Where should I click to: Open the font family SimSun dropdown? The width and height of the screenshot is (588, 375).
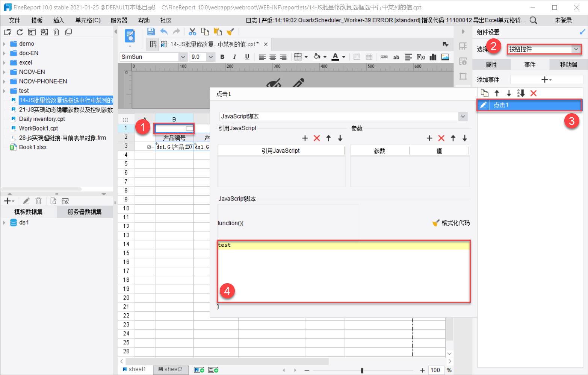pyautogui.click(x=183, y=57)
